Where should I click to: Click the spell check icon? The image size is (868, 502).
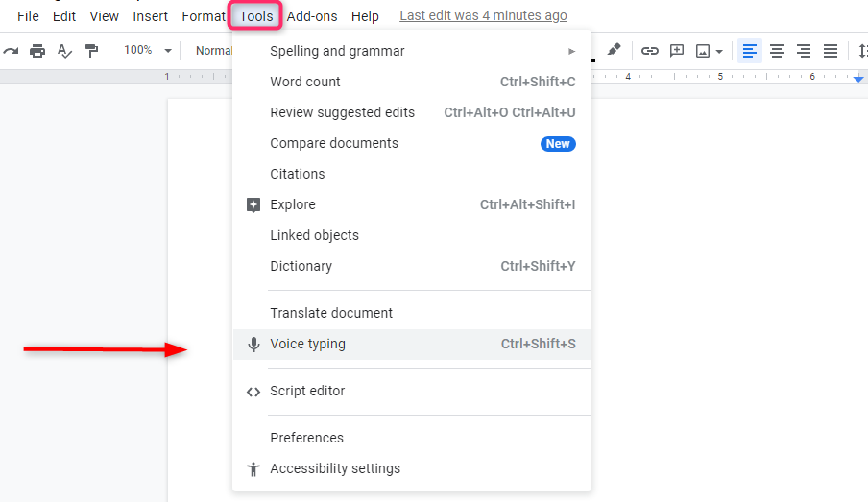click(x=64, y=51)
